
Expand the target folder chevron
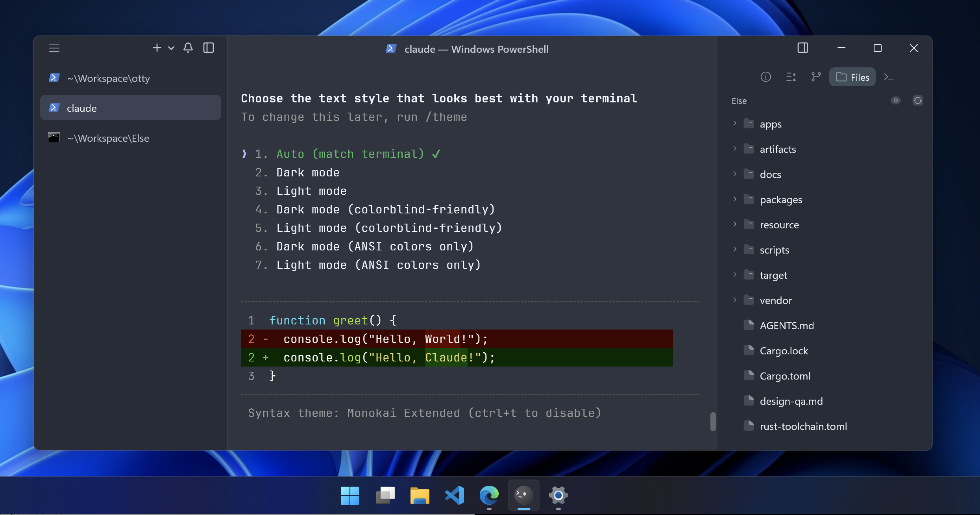tap(735, 274)
